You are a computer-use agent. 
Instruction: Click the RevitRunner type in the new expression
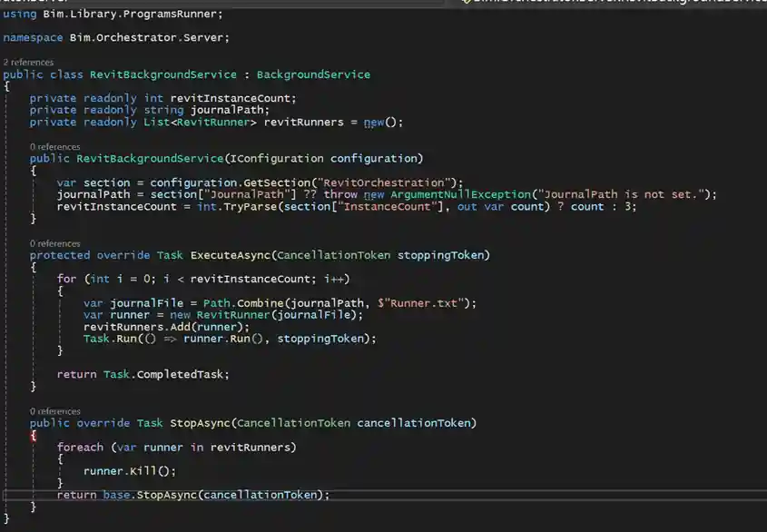click(238, 314)
